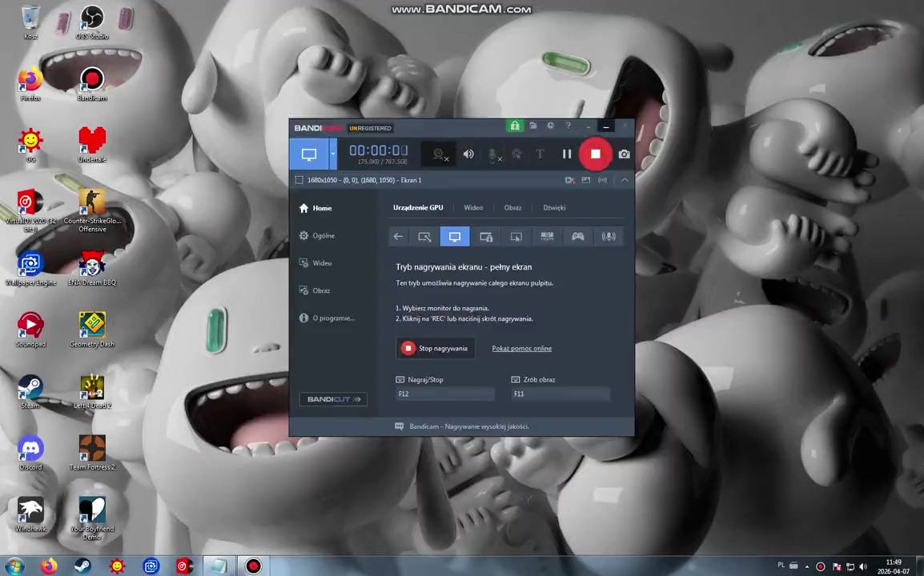Viewport: 924px width, 576px height.
Task: Toggle the webcam overlay
Action: (x=439, y=154)
